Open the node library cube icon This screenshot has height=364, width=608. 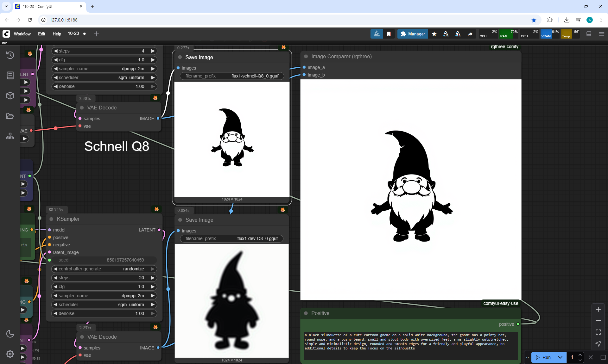click(x=10, y=96)
